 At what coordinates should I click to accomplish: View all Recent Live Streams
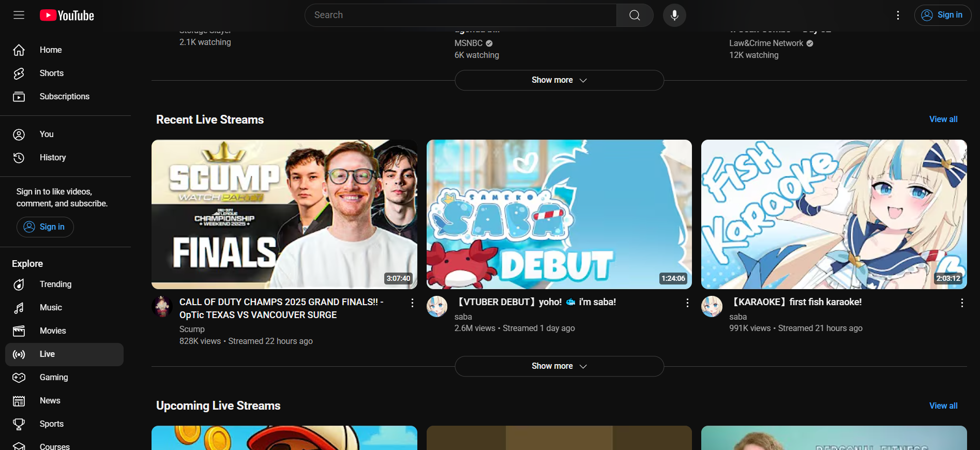click(x=943, y=119)
